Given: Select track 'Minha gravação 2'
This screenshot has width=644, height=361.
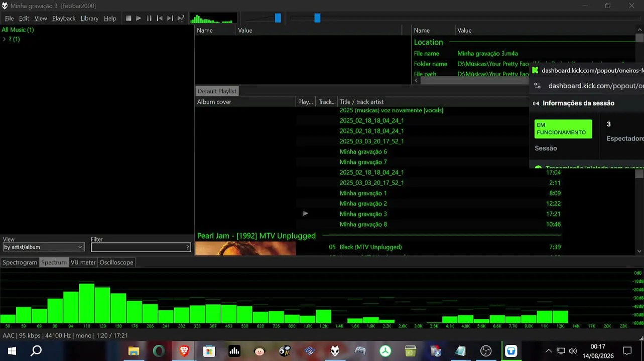Looking at the screenshot, I should 363,204.
